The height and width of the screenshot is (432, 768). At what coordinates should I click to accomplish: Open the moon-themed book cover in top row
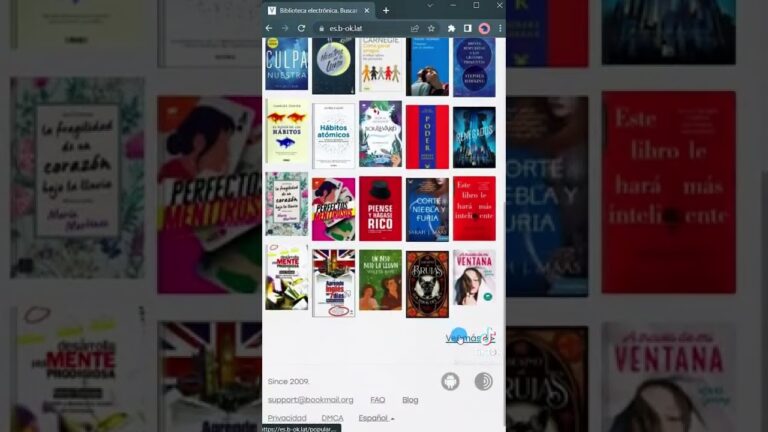pos(334,66)
